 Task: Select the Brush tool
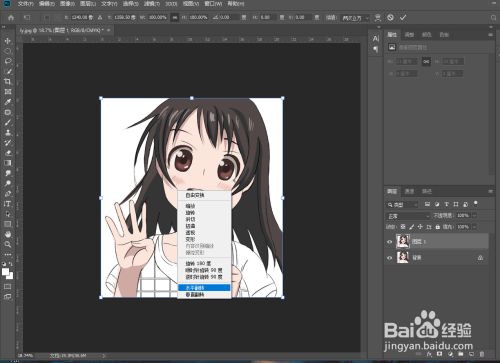pos(8,122)
